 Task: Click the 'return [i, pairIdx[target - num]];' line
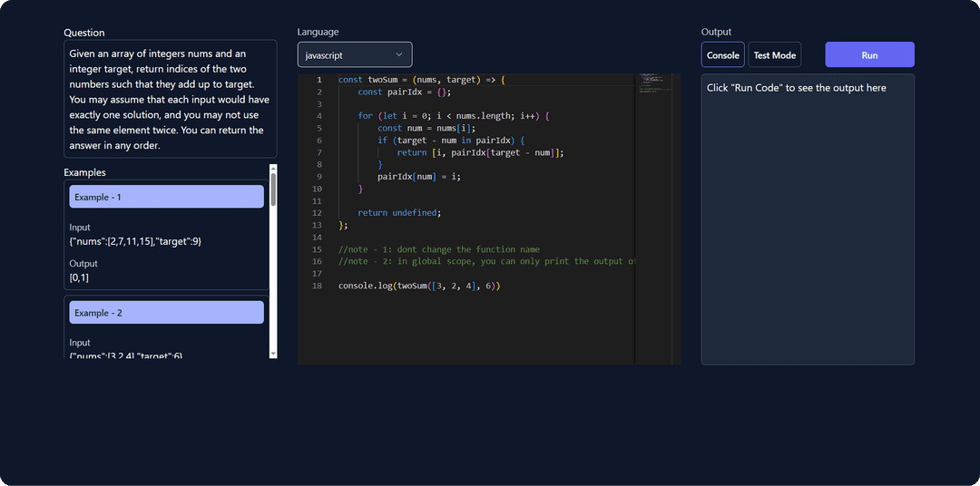pyautogui.click(x=480, y=152)
